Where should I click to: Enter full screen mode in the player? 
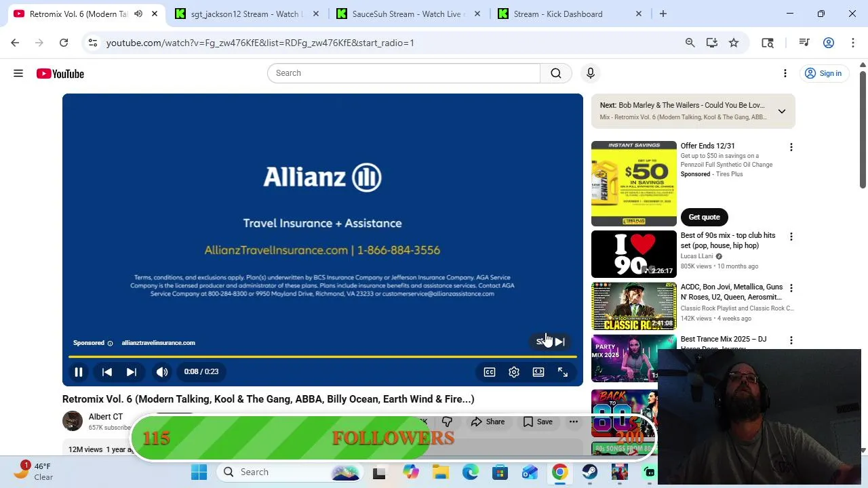click(x=563, y=371)
